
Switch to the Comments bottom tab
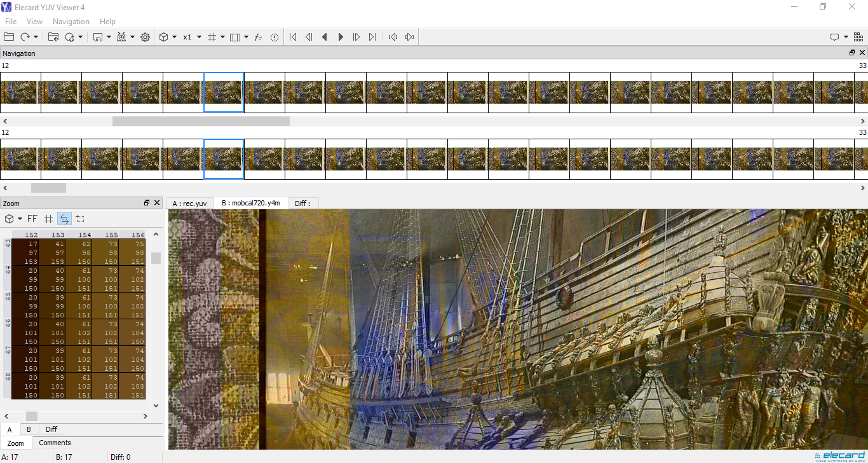[55, 443]
